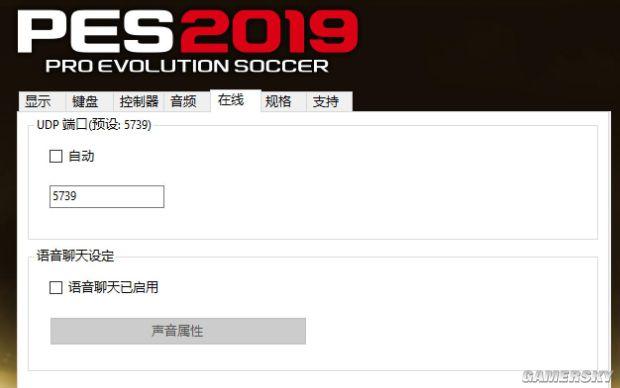The image size is (620, 388).
Task: Tick the 语音聊天已启用 checkbox
Action: click(56, 288)
